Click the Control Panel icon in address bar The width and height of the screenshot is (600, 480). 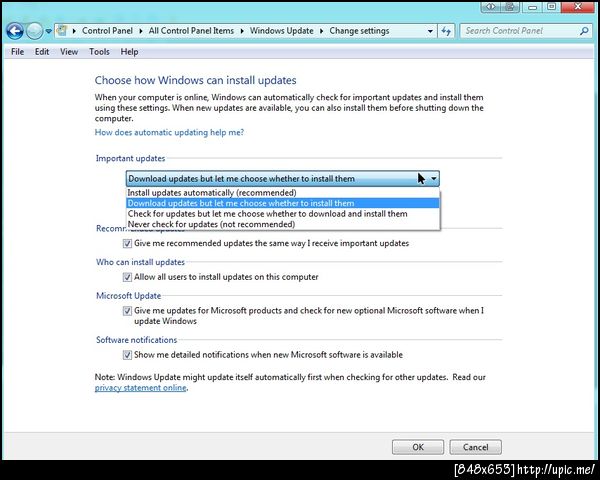click(x=62, y=31)
